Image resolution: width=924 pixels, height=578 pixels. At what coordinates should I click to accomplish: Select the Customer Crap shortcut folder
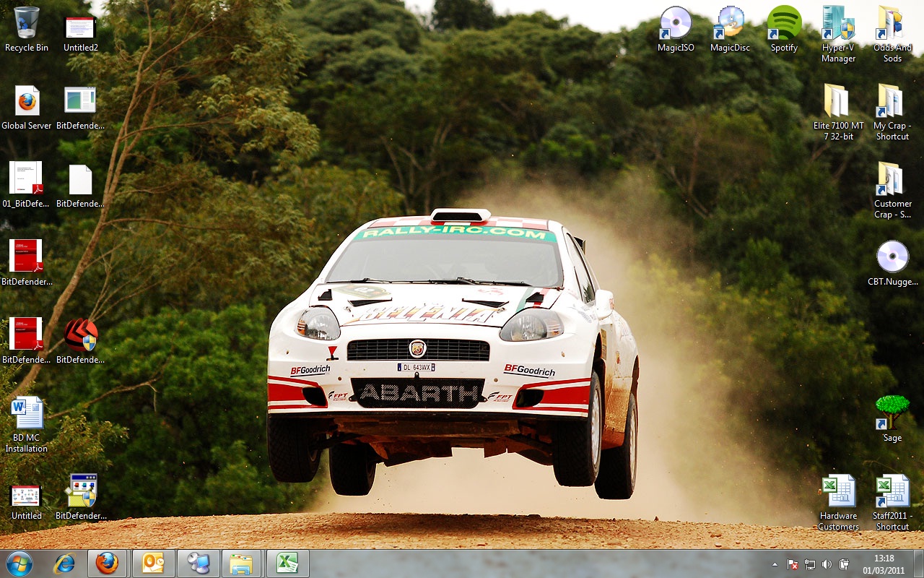(892, 191)
